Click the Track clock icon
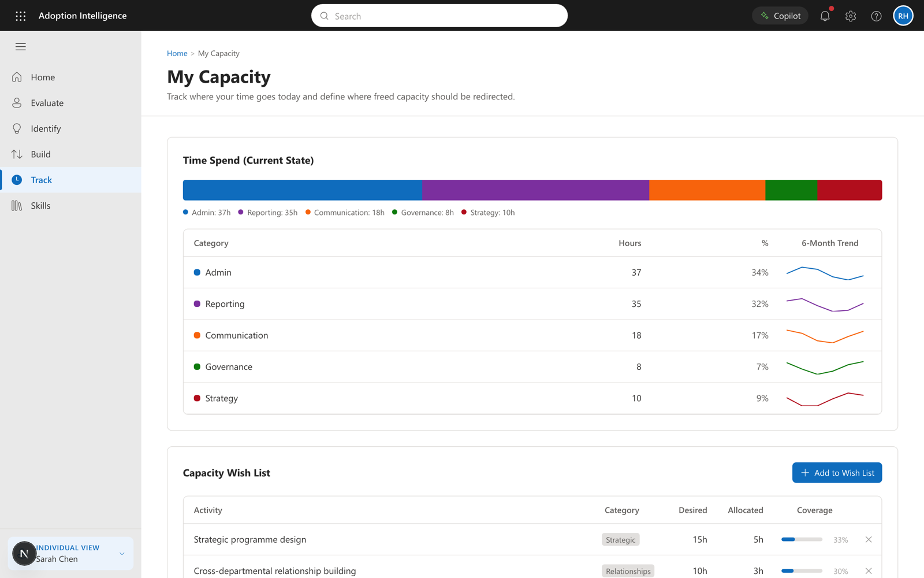924x578 pixels. point(17,180)
